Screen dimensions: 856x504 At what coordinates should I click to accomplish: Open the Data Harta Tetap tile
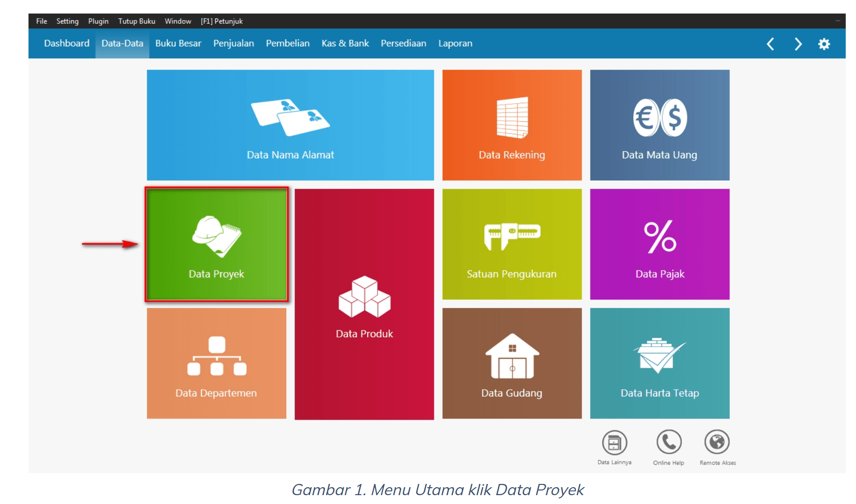point(659,363)
